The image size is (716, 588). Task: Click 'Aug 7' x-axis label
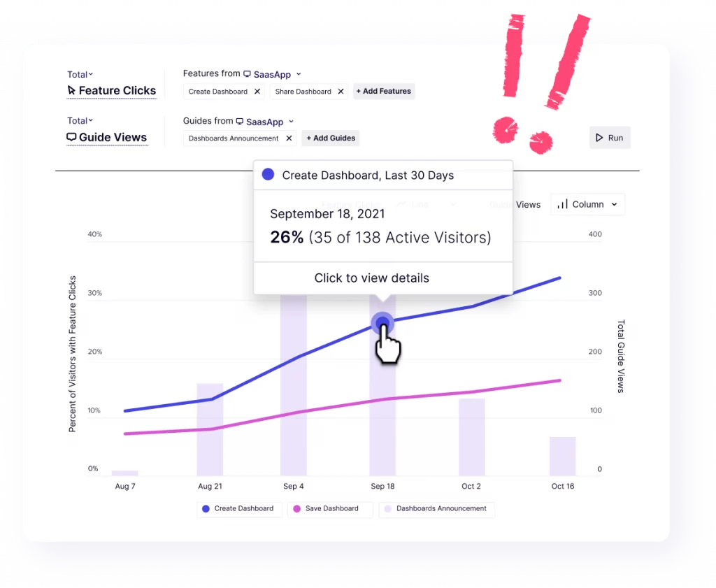125,486
